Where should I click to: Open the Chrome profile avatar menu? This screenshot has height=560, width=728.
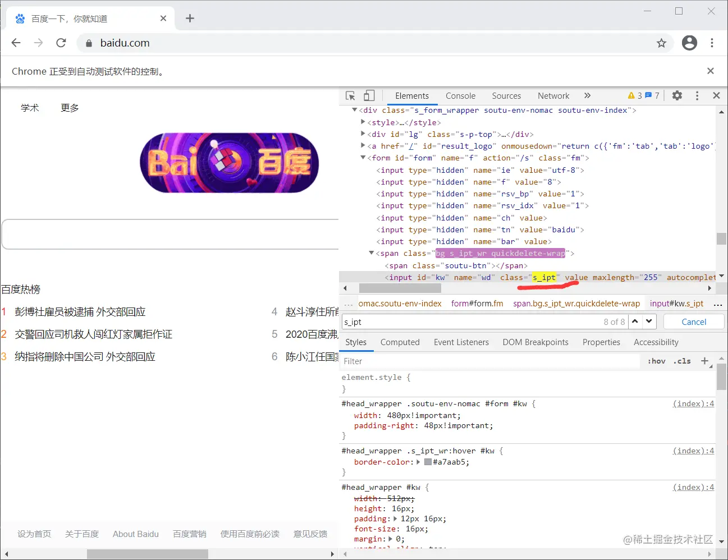click(689, 43)
